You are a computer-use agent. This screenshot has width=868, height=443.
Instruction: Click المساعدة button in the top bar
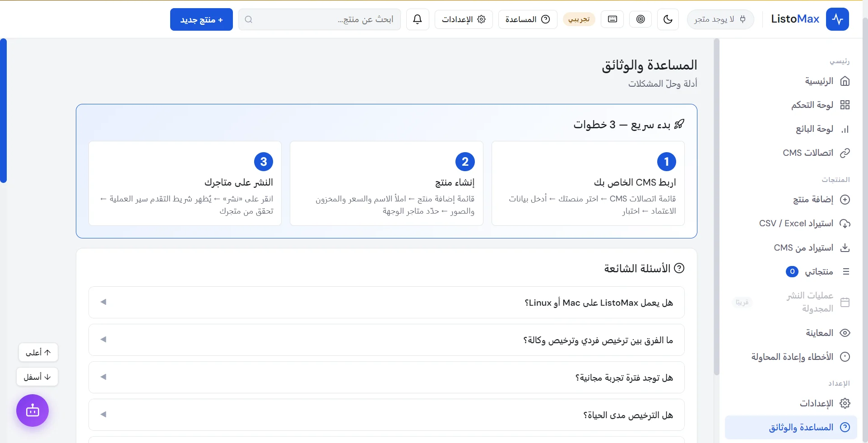click(528, 19)
